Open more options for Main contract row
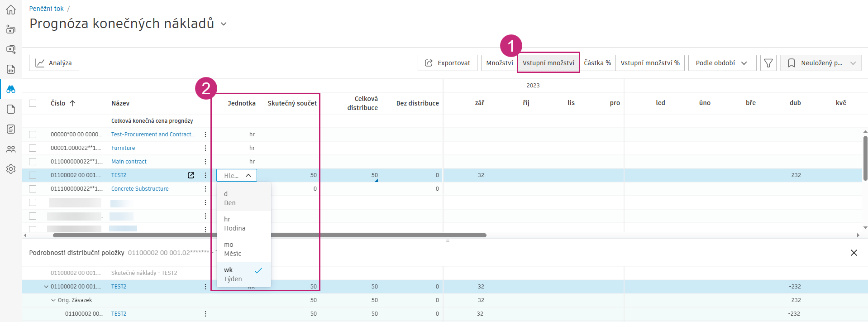The width and height of the screenshot is (868, 322). point(205,162)
